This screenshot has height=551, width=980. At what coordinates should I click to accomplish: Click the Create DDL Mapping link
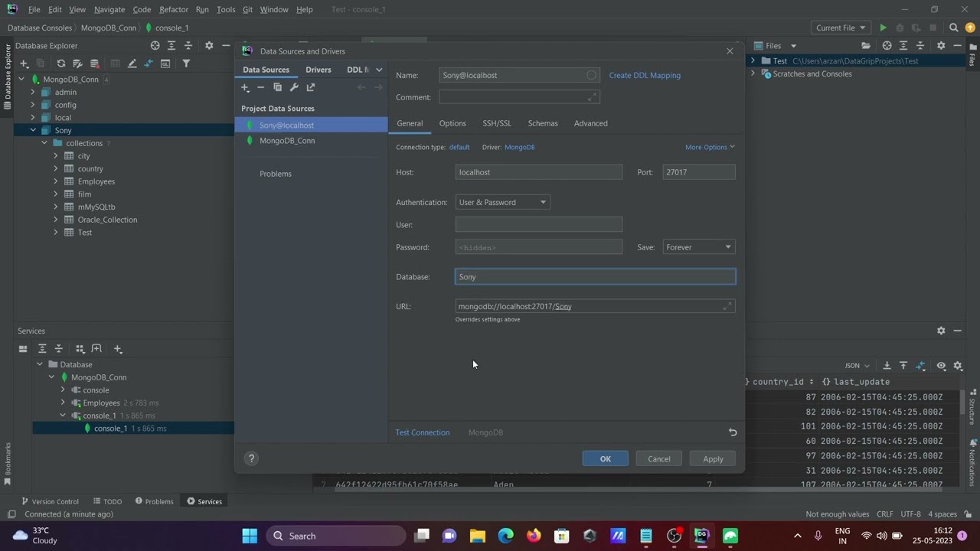(645, 75)
